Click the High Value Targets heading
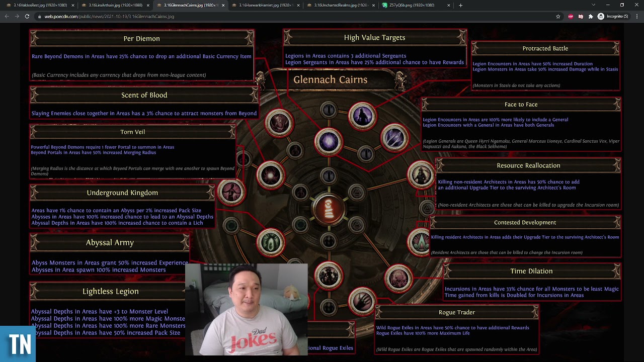The width and height of the screenshot is (644, 362). tap(374, 38)
